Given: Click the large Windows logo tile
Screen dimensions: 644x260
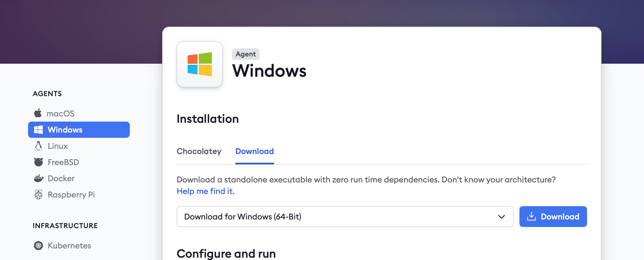Looking at the screenshot, I should click(200, 64).
